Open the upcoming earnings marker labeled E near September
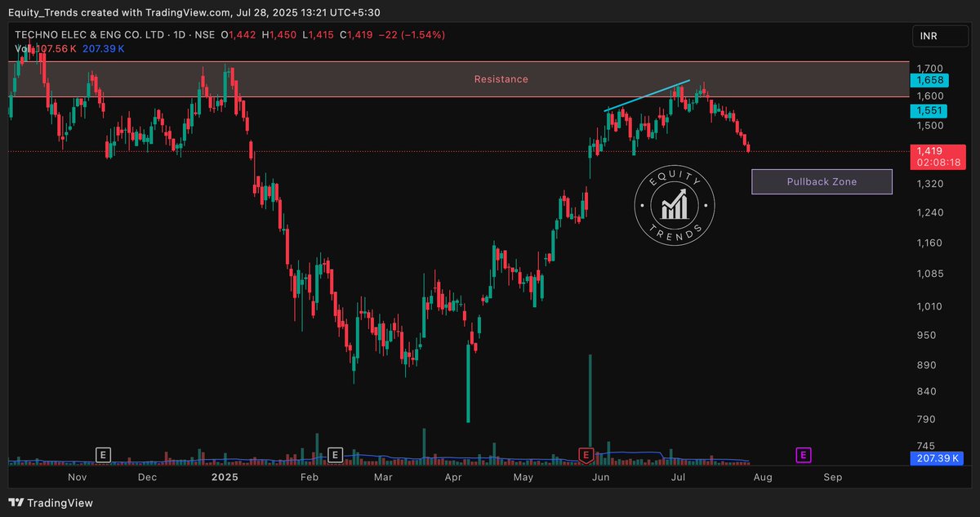This screenshot has width=980, height=517. tap(803, 455)
